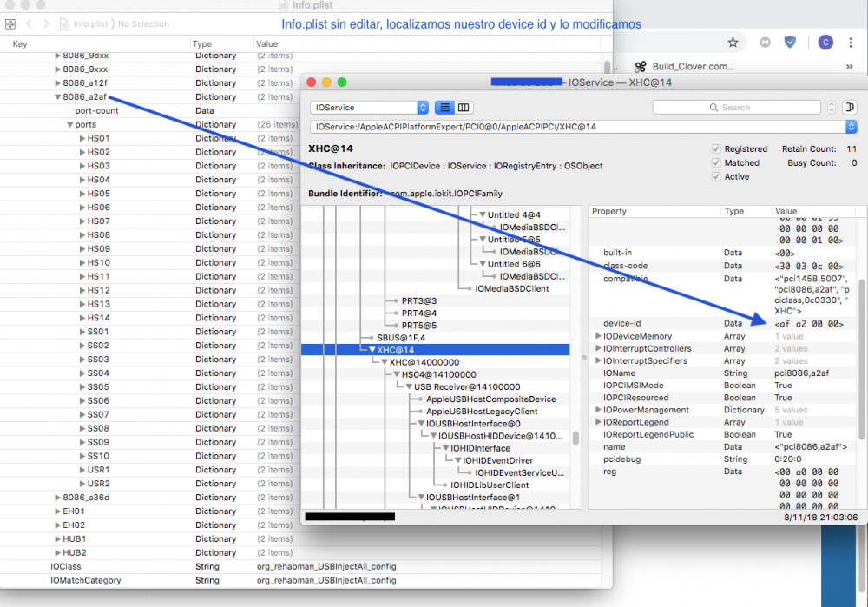This screenshot has height=607, width=868.
Task: Toggle the Matched checkbox
Action: coord(716,163)
